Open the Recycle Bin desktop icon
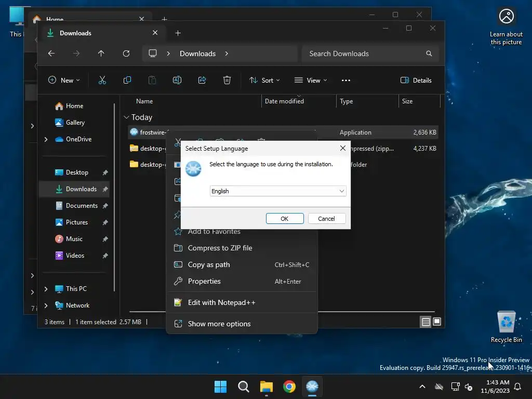532x399 pixels. [x=506, y=327]
